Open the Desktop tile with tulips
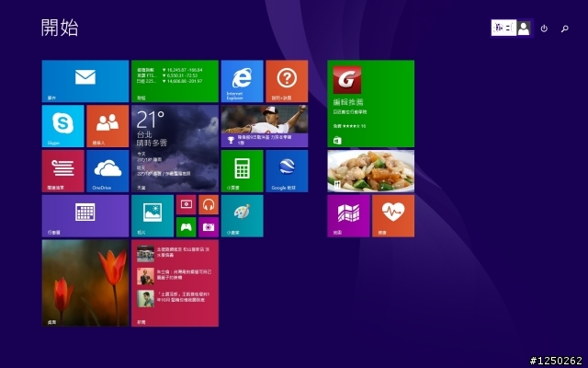 coord(85,283)
